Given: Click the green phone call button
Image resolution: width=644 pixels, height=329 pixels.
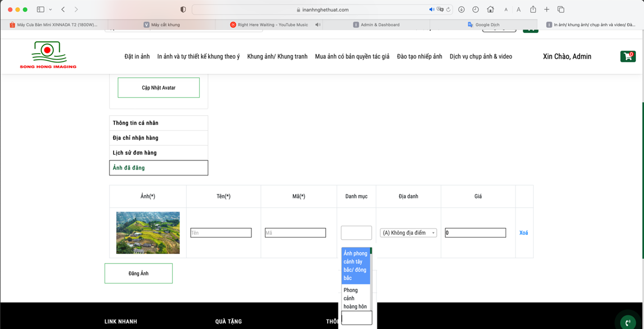Looking at the screenshot, I should [x=628, y=322].
